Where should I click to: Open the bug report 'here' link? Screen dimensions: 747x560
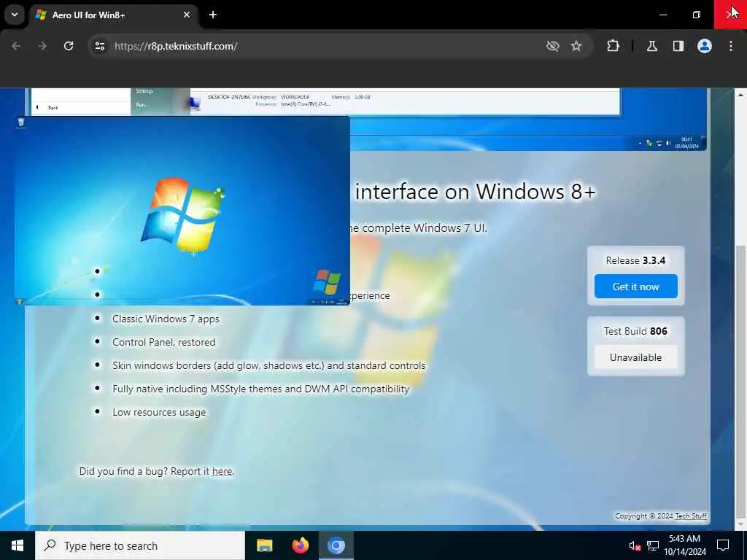point(222,471)
